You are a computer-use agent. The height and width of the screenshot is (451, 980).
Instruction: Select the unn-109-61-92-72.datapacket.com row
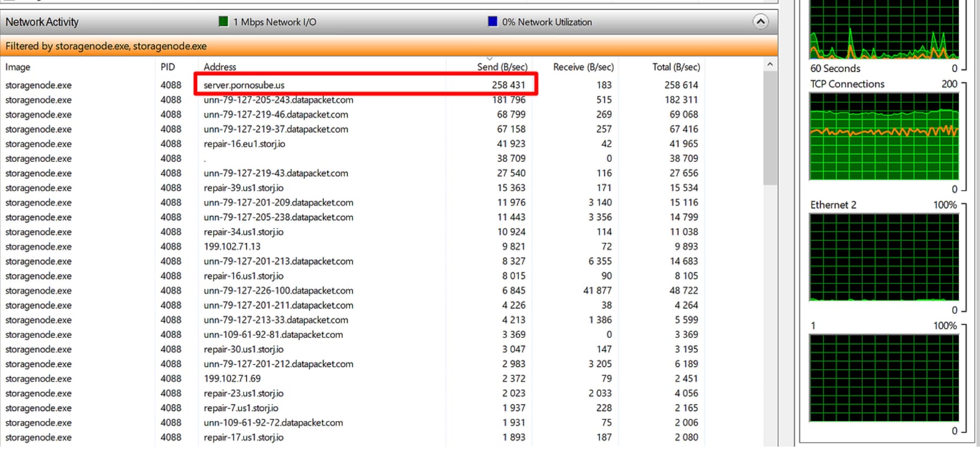tap(353, 423)
